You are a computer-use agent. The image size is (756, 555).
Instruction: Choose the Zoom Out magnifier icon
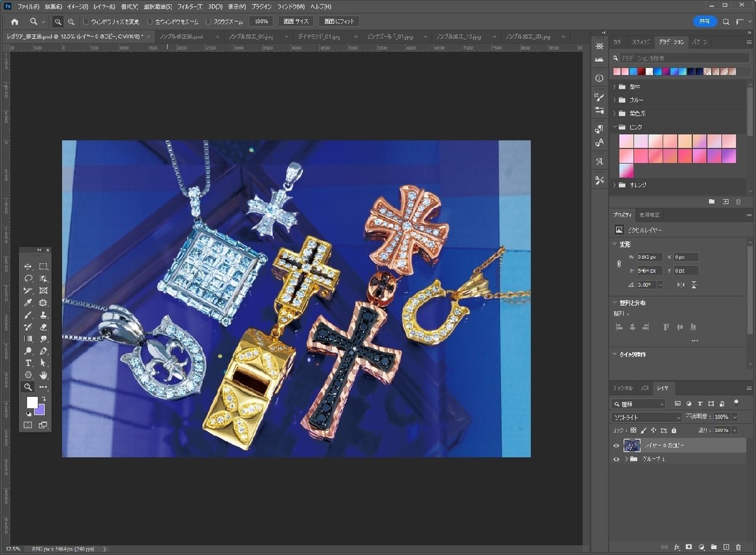click(x=71, y=21)
